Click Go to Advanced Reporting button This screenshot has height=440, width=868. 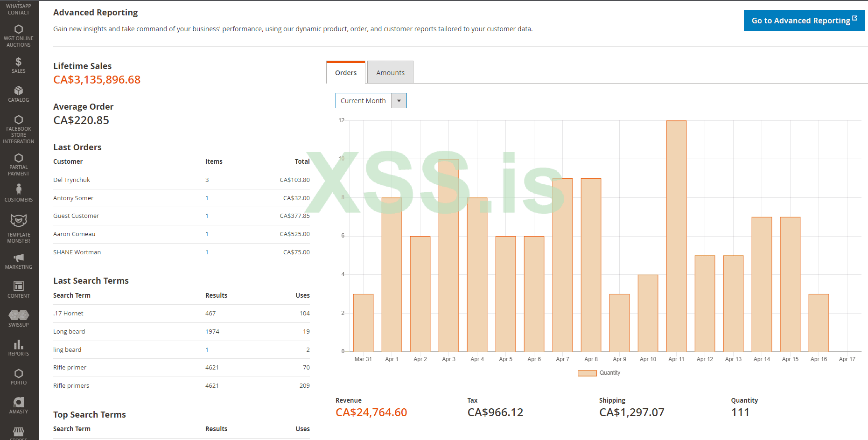tap(804, 21)
